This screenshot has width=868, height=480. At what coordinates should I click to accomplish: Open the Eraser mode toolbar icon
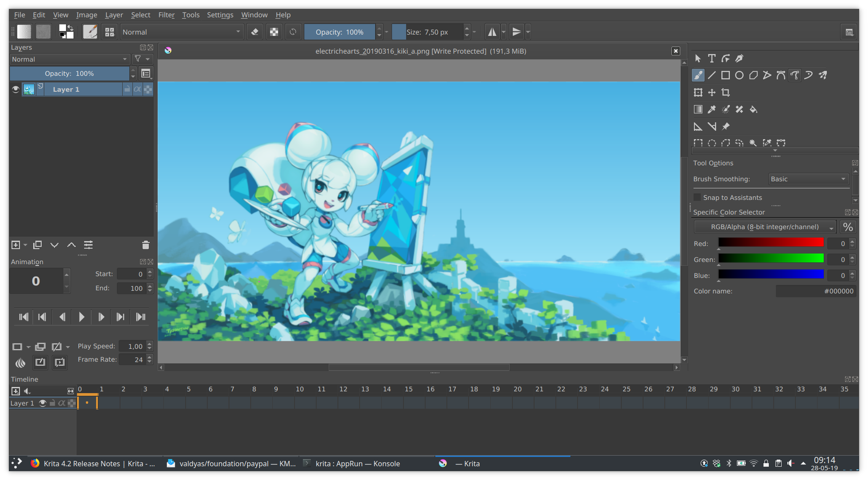[x=255, y=31]
